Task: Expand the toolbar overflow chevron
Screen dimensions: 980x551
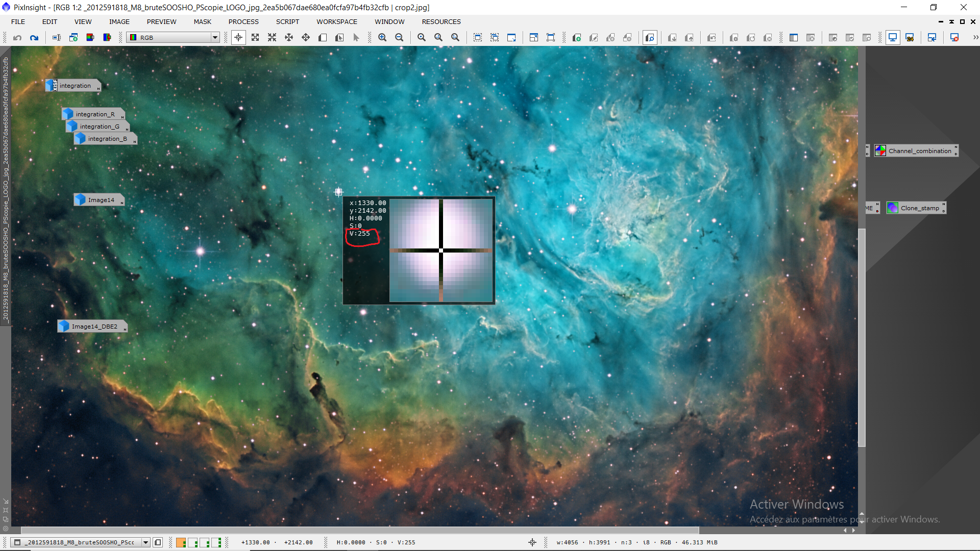Action: coord(975,37)
